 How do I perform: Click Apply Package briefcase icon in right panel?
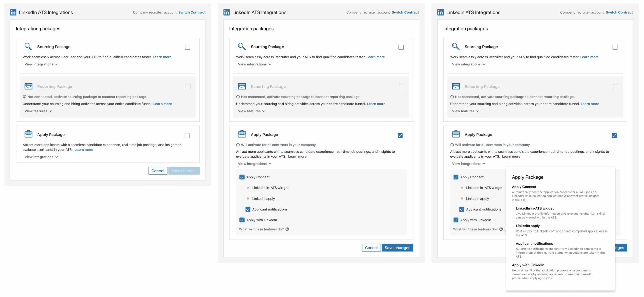click(456, 134)
